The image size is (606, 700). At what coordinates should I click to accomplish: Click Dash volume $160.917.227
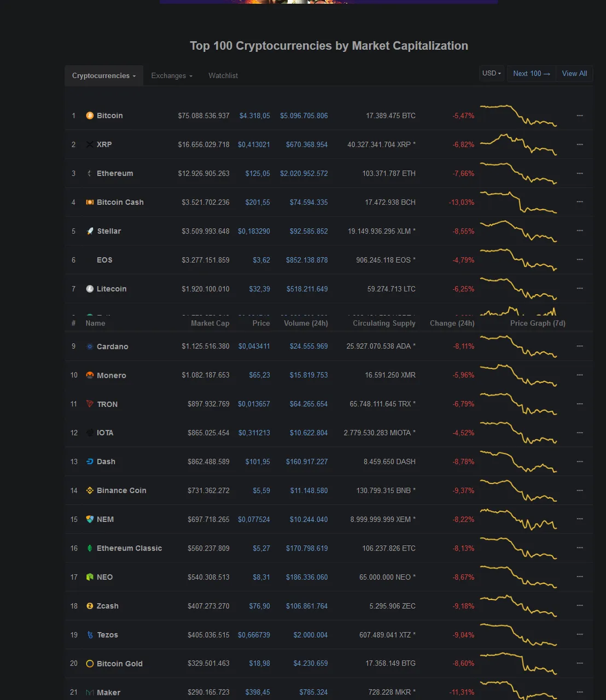307,462
